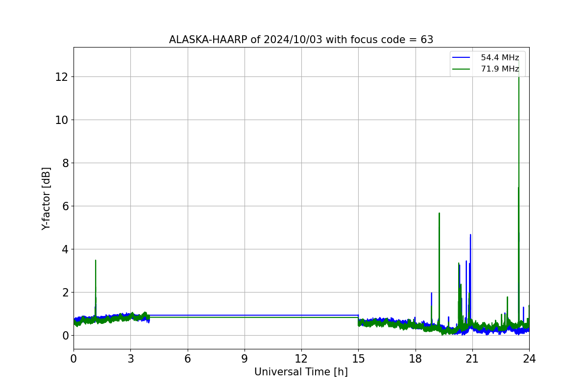Click the green line sample in legend
The width and height of the screenshot is (588, 392).
coord(462,69)
